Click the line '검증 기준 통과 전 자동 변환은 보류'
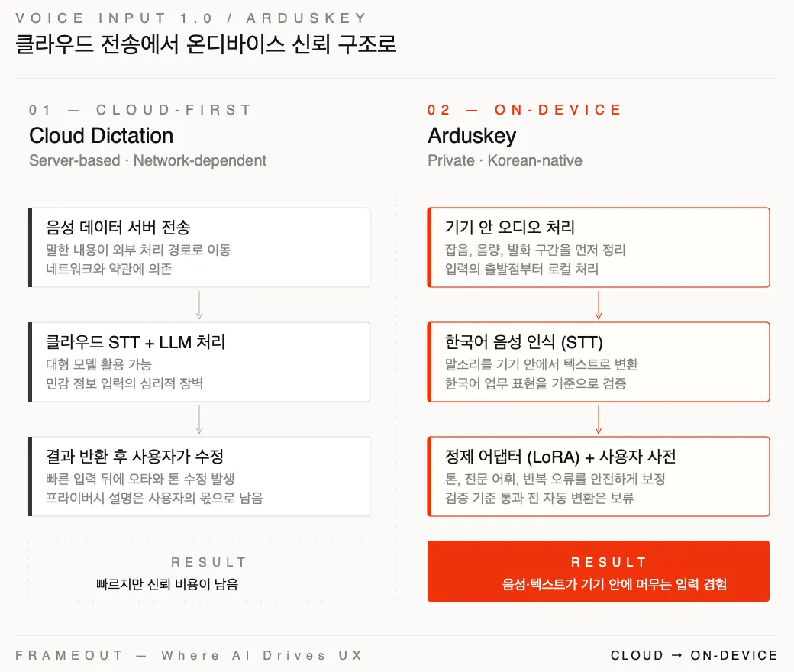The height and width of the screenshot is (672, 794). [x=539, y=498]
